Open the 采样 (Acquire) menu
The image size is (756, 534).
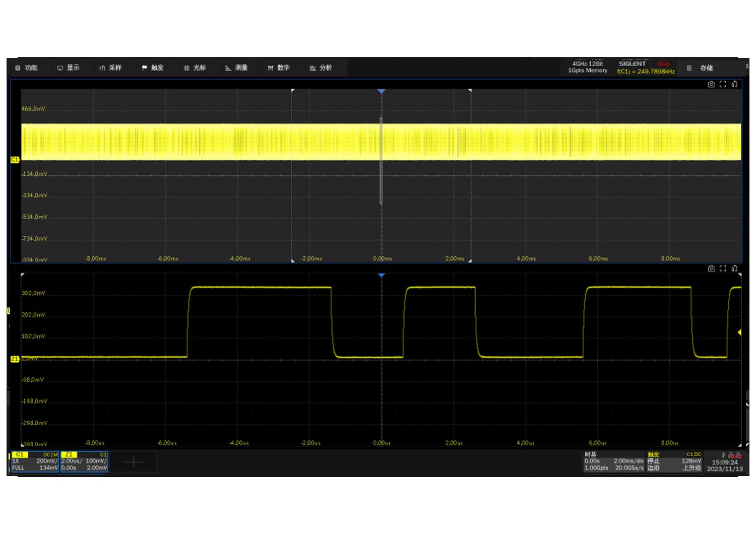click(x=111, y=68)
